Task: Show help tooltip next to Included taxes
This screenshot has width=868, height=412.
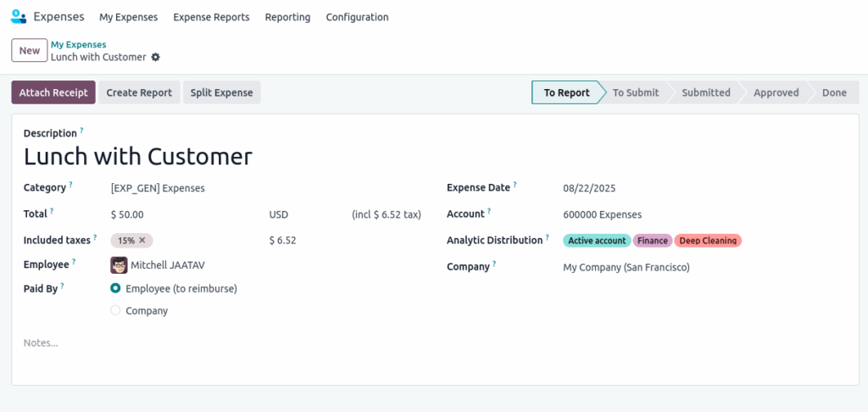Action: pos(95,238)
